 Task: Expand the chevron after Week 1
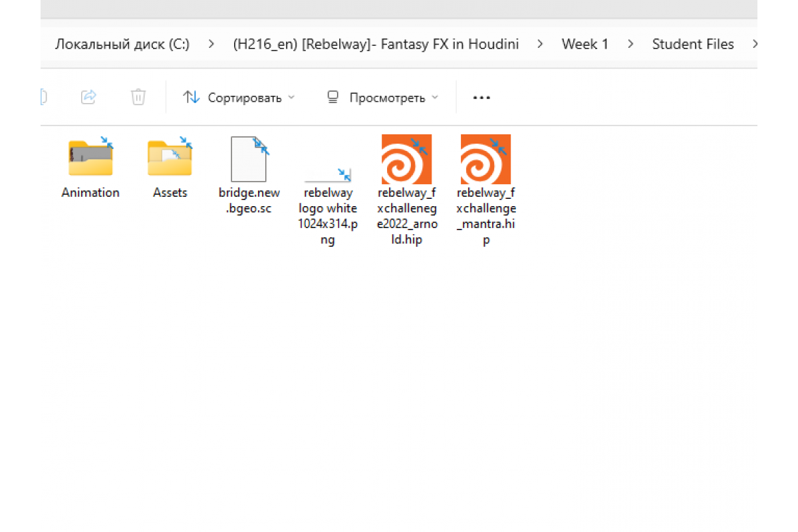[x=630, y=45]
